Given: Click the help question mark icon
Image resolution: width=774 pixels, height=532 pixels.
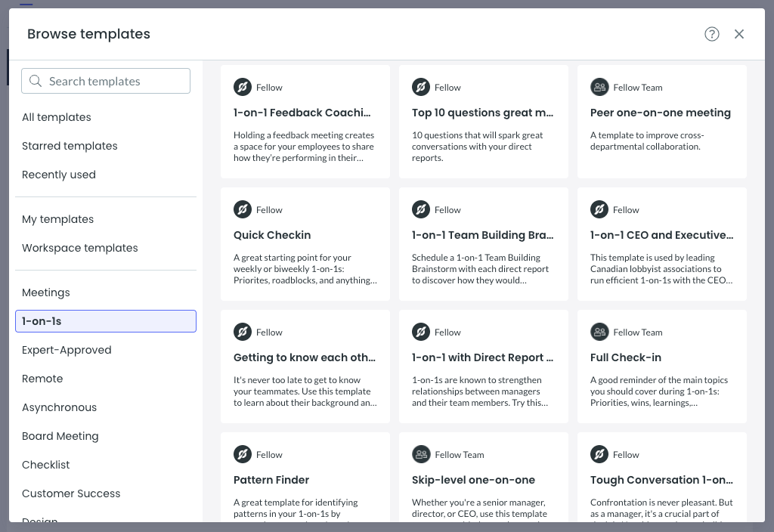Looking at the screenshot, I should (x=712, y=34).
